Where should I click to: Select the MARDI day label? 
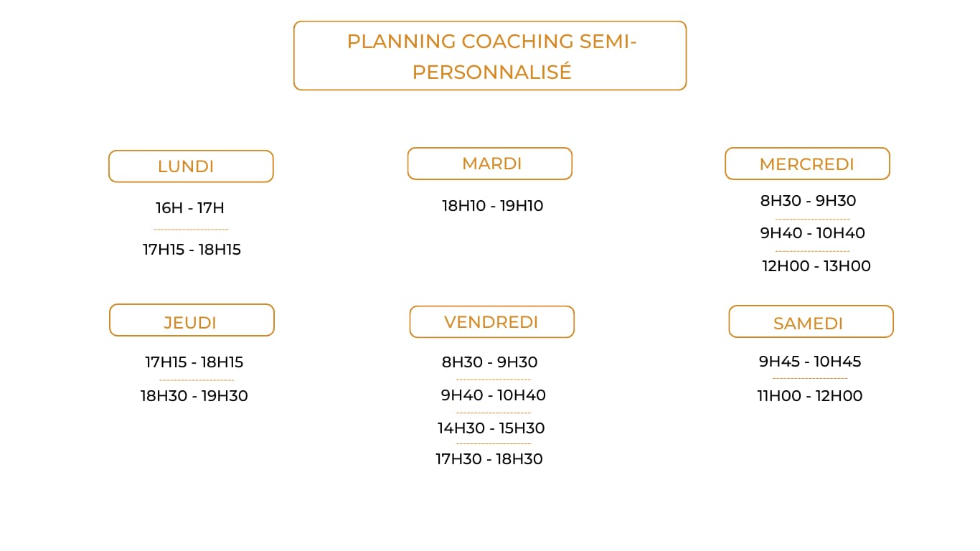[490, 164]
